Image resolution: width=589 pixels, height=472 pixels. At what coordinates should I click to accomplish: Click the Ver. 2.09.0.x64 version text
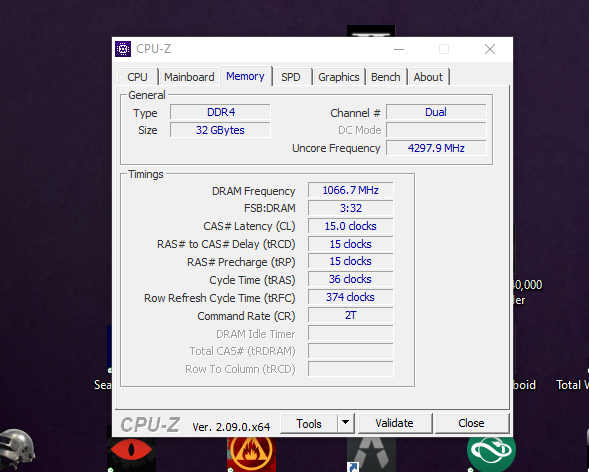231,427
